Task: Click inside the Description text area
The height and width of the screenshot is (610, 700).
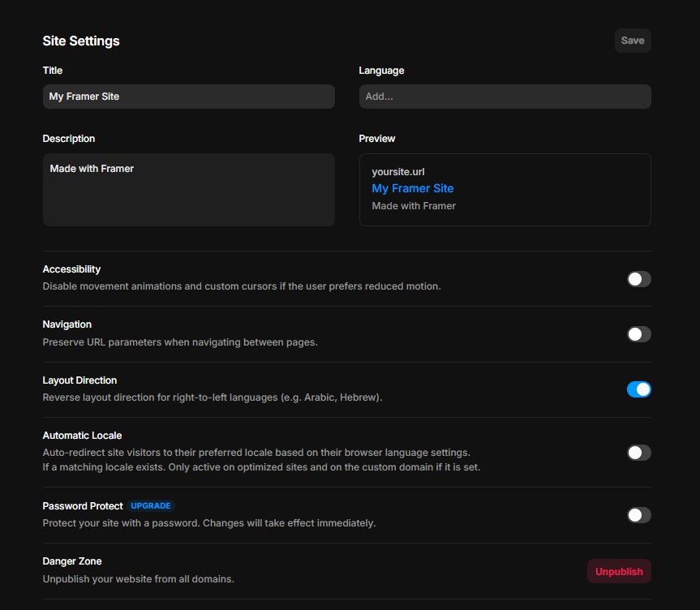Action: click(189, 190)
